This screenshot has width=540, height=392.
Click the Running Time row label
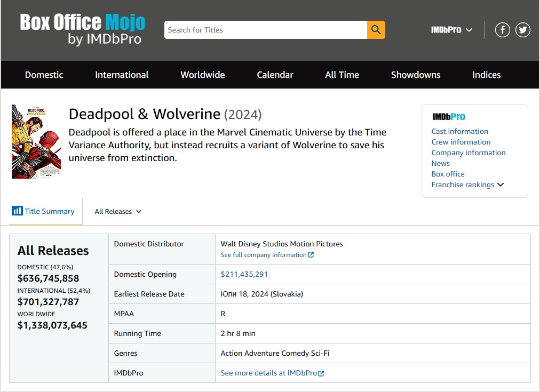click(x=138, y=333)
